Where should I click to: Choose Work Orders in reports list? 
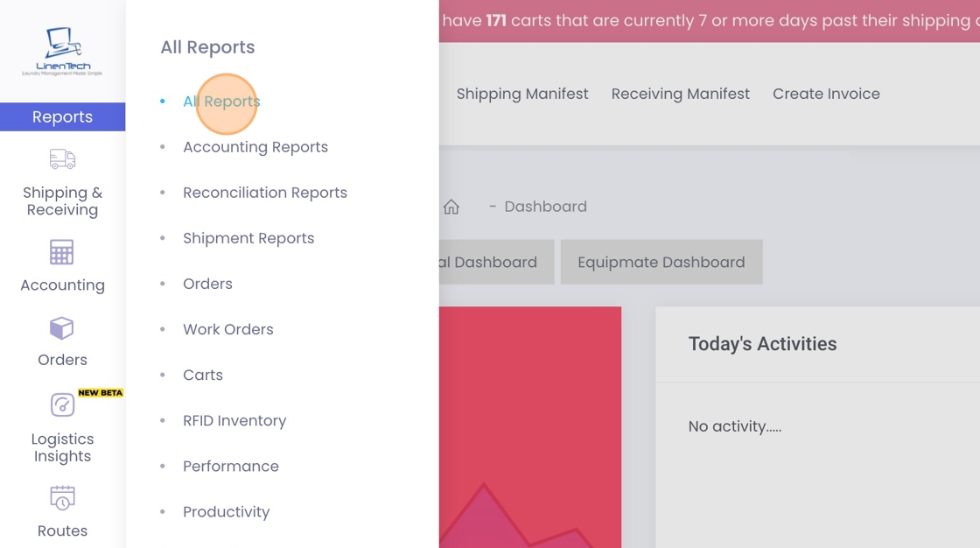pyautogui.click(x=228, y=329)
